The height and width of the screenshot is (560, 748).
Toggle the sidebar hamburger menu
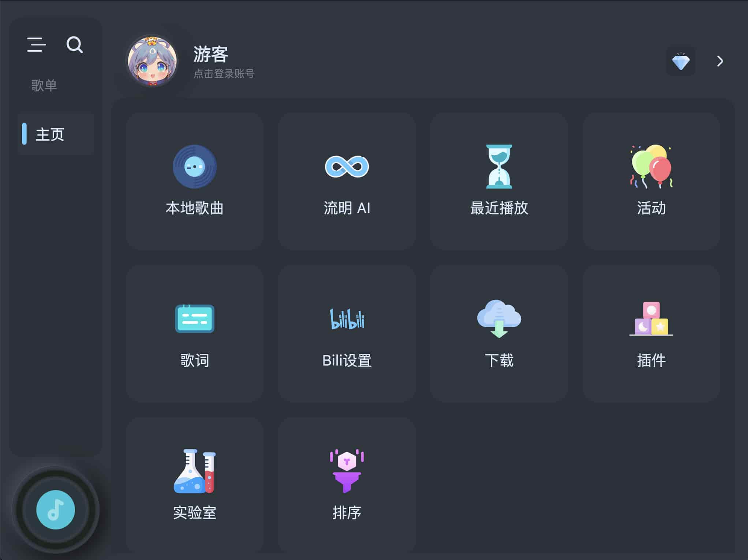coord(36,45)
